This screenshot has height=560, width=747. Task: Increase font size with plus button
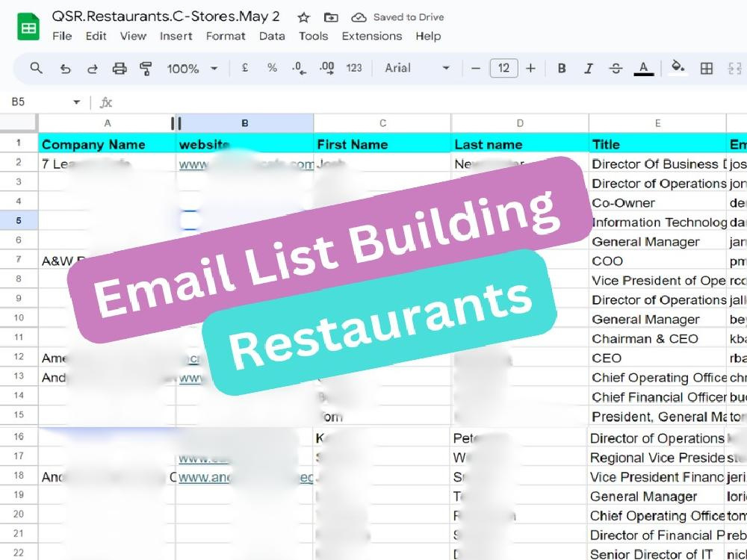pos(530,69)
